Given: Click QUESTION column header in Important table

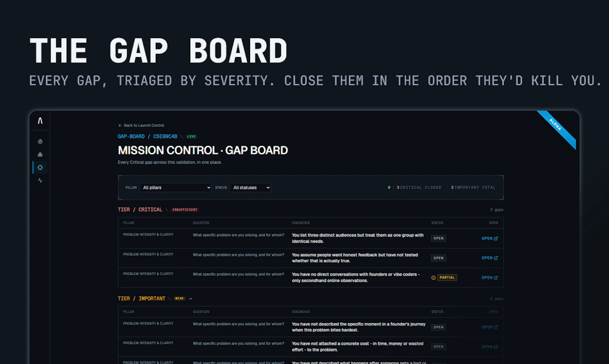Looking at the screenshot, I should click(x=201, y=312).
